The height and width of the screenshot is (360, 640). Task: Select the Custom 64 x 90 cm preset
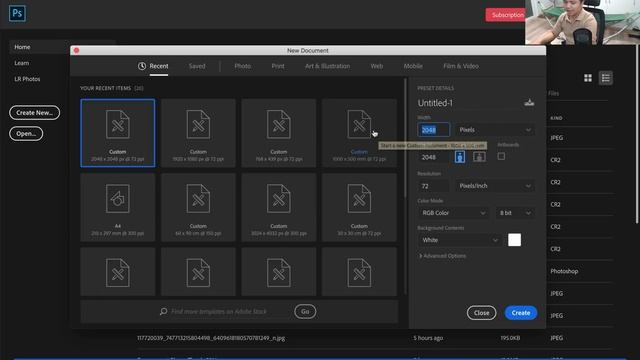198,207
